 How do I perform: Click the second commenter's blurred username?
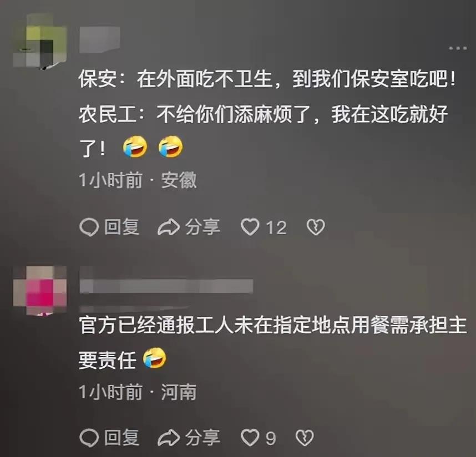tap(166, 287)
